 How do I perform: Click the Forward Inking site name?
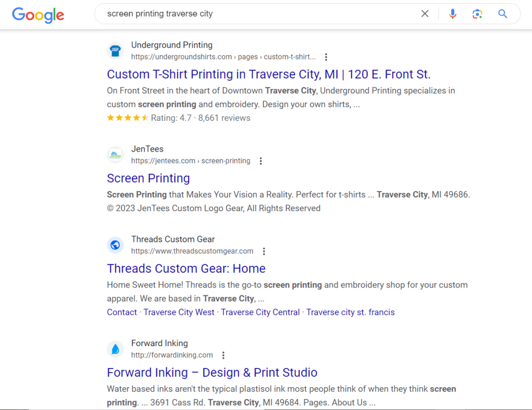pos(159,343)
